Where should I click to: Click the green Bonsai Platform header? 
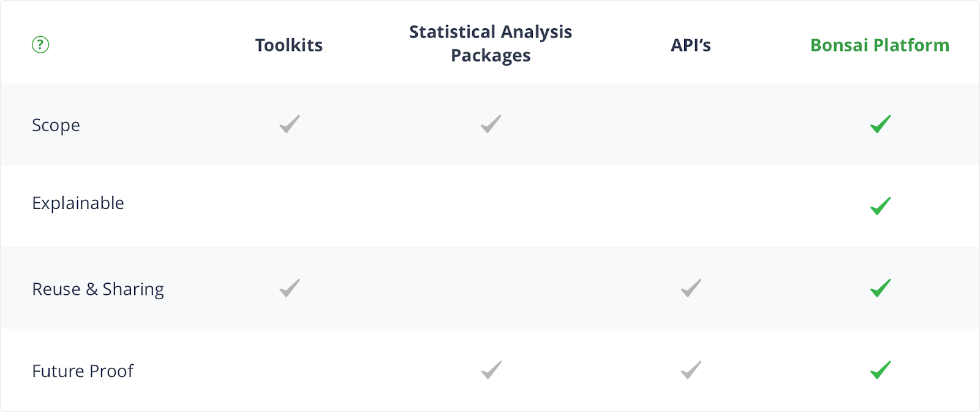[x=880, y=45]
